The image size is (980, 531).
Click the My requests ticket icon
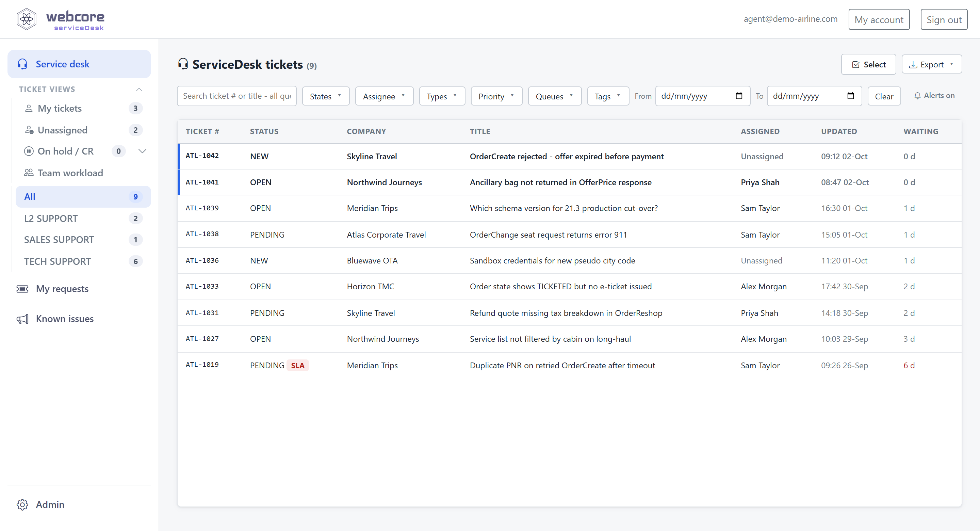22,289
